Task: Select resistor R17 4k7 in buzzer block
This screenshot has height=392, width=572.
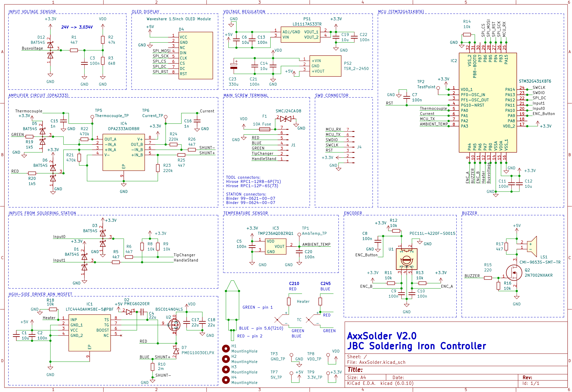Action: [506, 247]
